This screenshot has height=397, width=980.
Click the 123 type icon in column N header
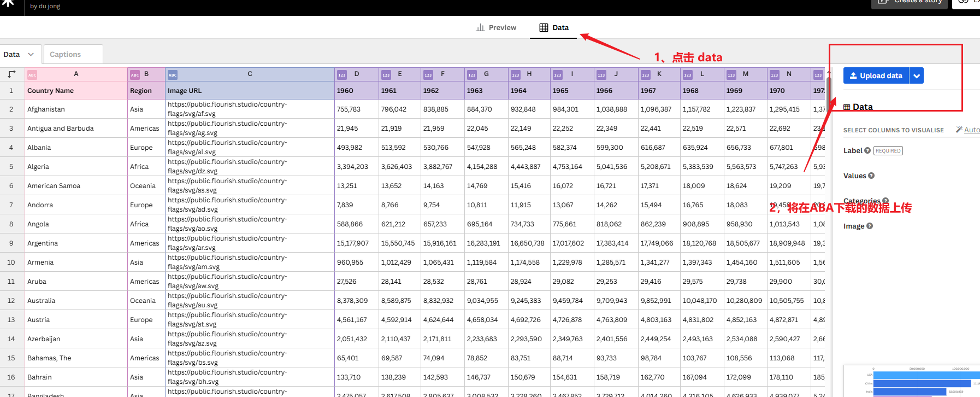tap(775, 75)
